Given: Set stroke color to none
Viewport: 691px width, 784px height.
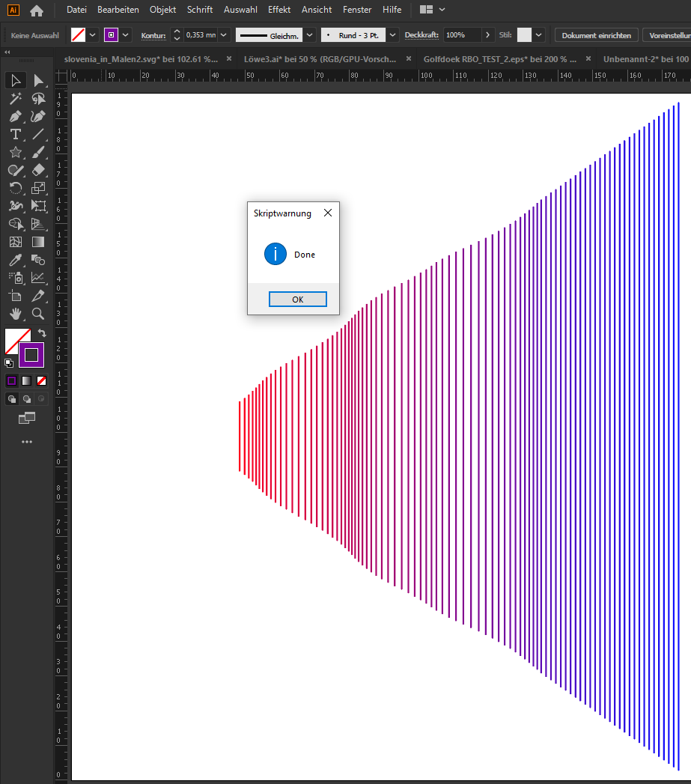Looking at the screenshot, I should tap(43, 380).
